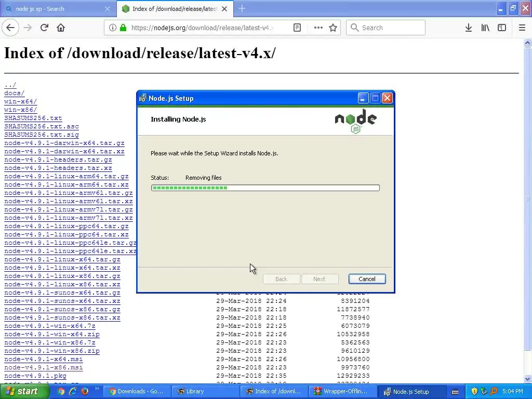Click the address bar URL
The width and height of the screenshot is (532, 399).
point(202,28)
